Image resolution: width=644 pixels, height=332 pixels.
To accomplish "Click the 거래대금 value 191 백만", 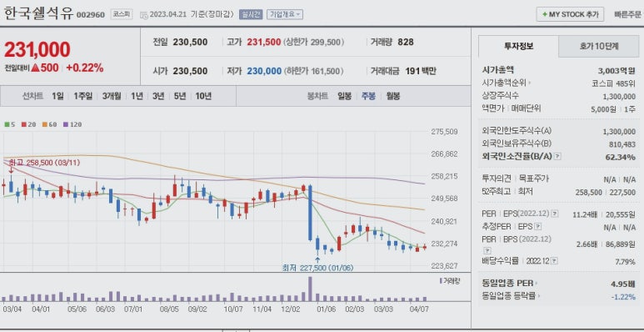I will 421,71.
